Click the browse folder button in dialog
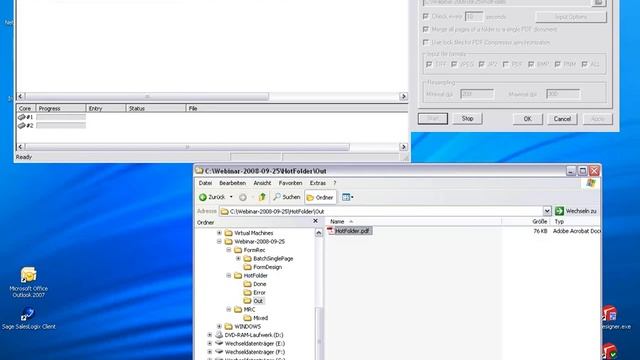Image resolution: width=640 pixels, height=360 pixels. pos(598,3)
